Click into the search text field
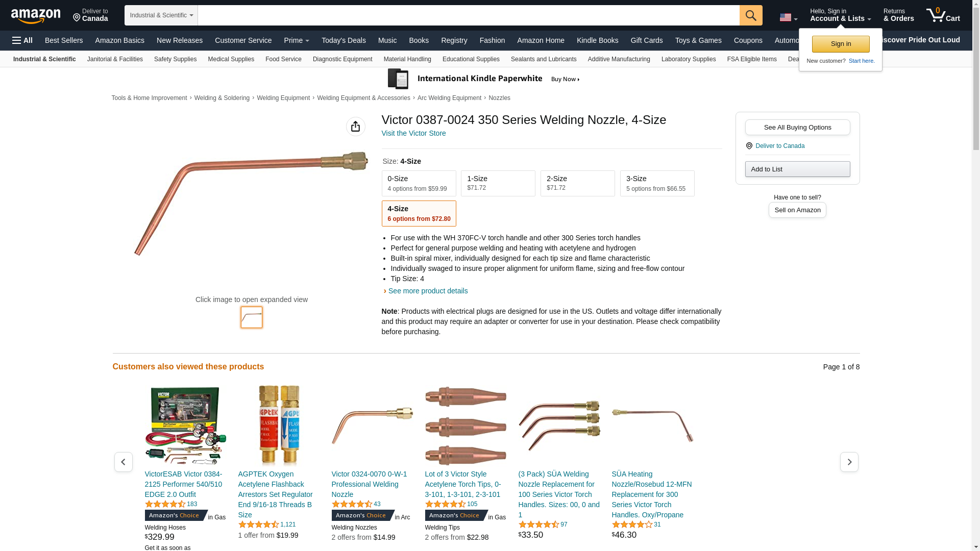The image size is (980, 551). click(x=468, y=15)
